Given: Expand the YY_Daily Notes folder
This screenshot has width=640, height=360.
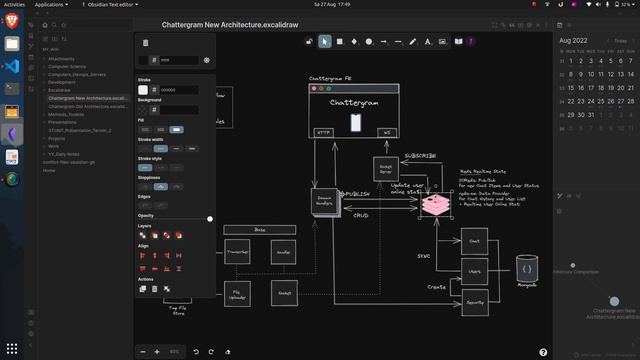Looking at the screenshot, I should (x=64, y=154).
